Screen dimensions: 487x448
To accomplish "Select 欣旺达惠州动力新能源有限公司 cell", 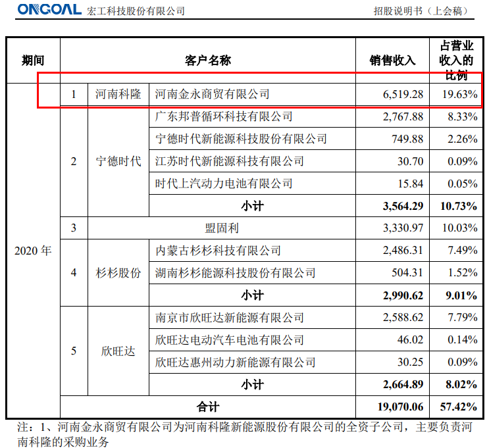I will 252,362.
